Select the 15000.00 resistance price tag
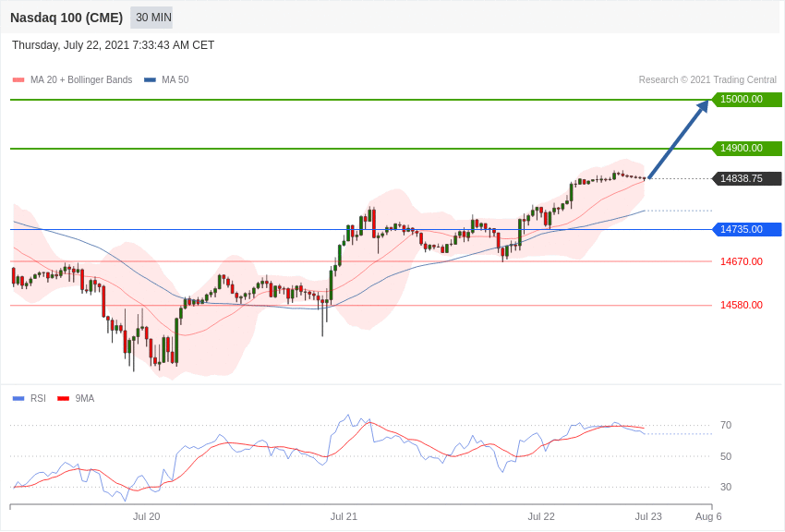The image size is (785, 532). [746, 99]
